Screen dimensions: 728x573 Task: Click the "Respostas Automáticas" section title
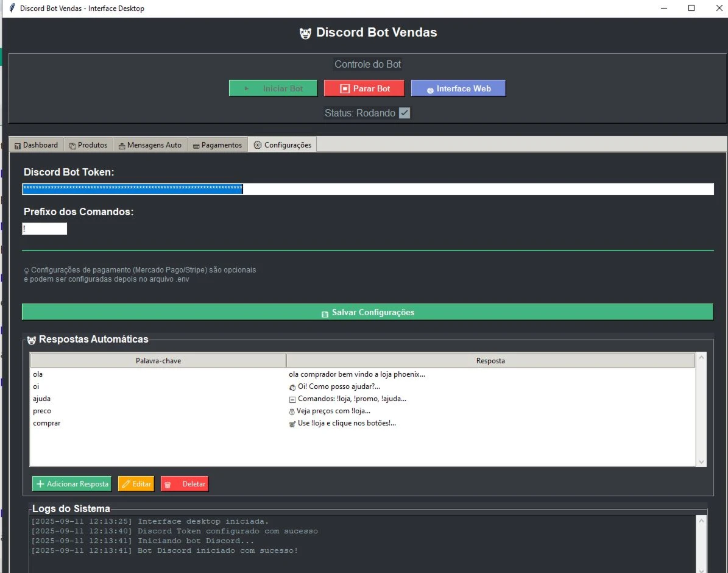coord(93,340)
